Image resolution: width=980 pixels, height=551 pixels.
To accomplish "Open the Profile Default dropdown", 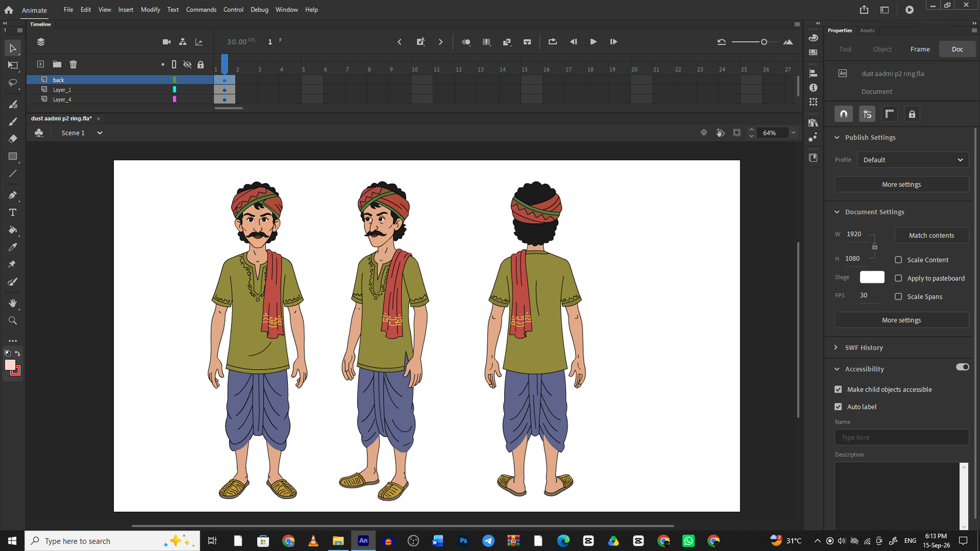I will point(913,160).
